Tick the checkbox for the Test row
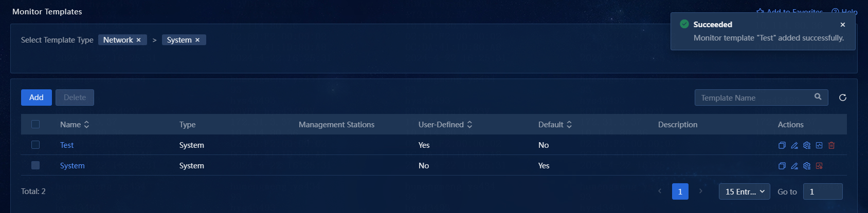 pyautogui.click(x=35, y=145)
